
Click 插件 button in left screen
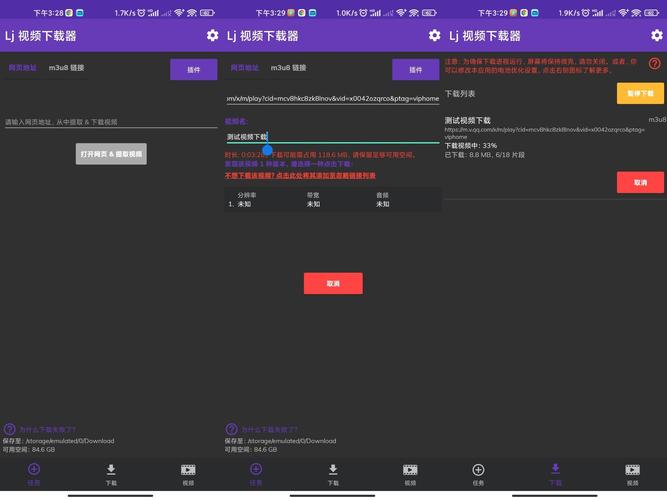pos(193,69)
